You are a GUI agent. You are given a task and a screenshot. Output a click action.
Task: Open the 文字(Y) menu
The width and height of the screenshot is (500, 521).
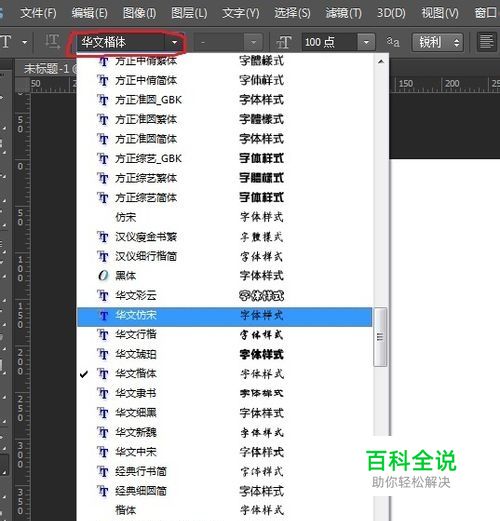tap(241, 13)
